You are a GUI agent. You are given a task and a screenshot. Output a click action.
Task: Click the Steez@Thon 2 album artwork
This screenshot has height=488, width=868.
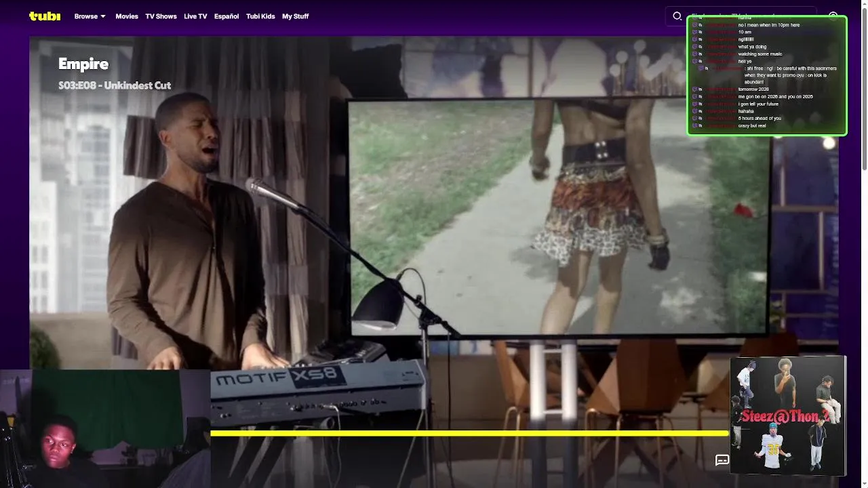[x=788, y=415]
